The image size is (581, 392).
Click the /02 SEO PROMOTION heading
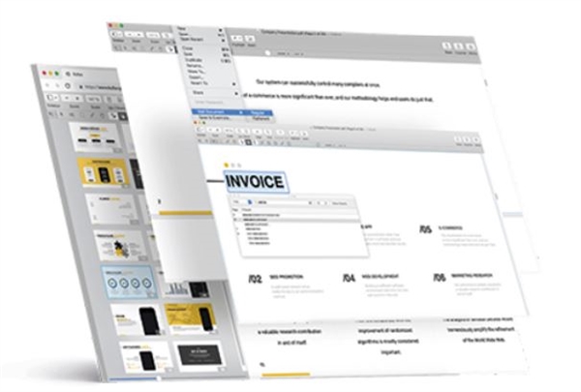[276, 278]
